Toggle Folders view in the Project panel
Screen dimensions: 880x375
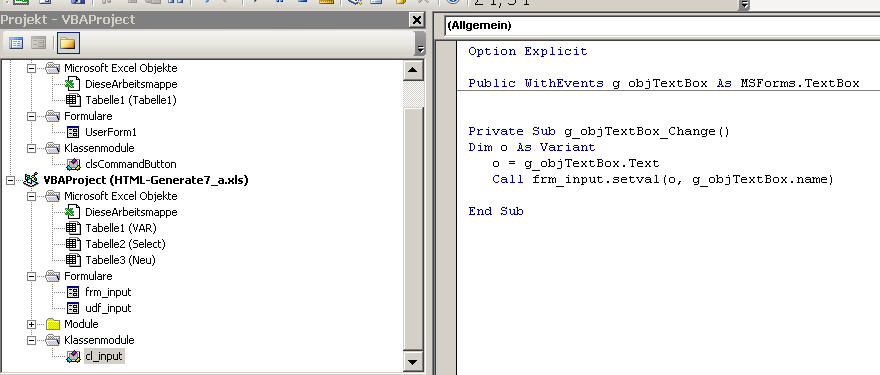tap(67, 43)
